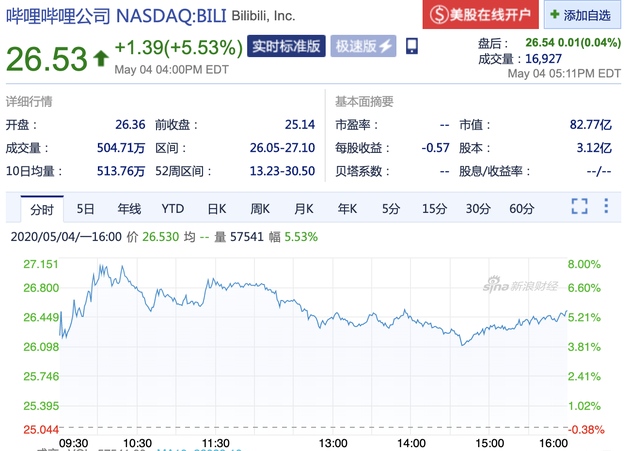Viewport: 630px width, 451px height.
Task: Click the green up arrow beside price
Action: pos(100,58)
